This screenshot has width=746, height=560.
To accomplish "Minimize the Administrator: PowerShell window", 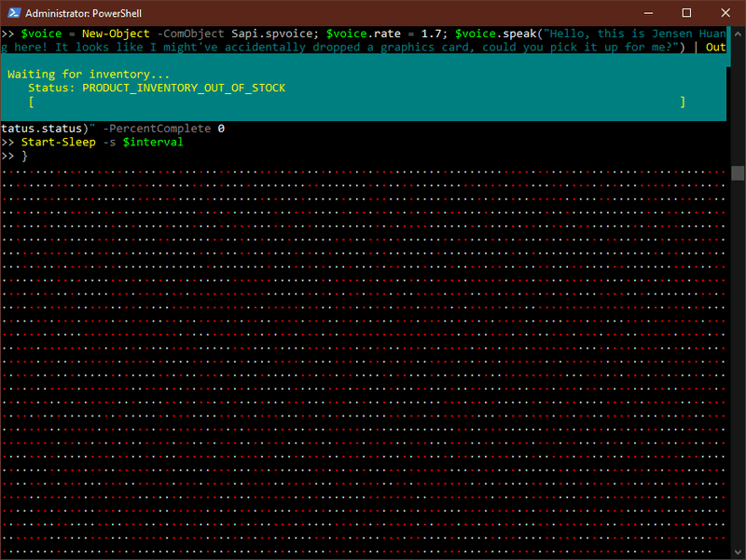I will (x=648, y=13).
